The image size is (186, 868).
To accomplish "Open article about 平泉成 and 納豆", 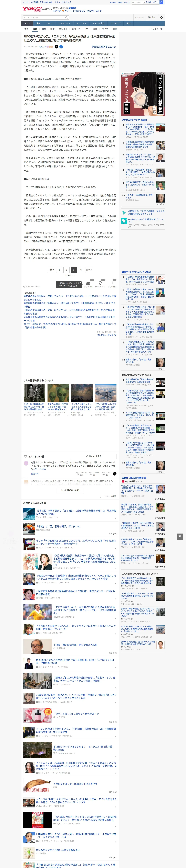I will 75,645.
